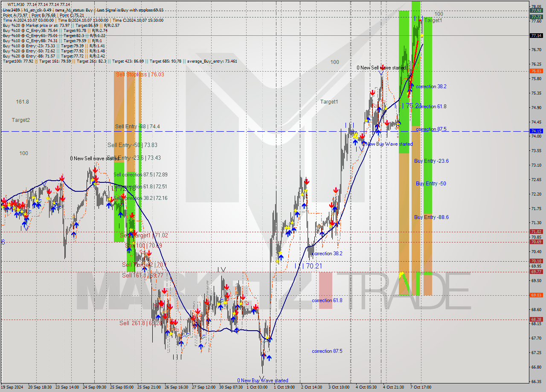This screenshot has height=392, width=546.
Task: Click the '27 Sep 12:00' time label
Action: (203, 387)
